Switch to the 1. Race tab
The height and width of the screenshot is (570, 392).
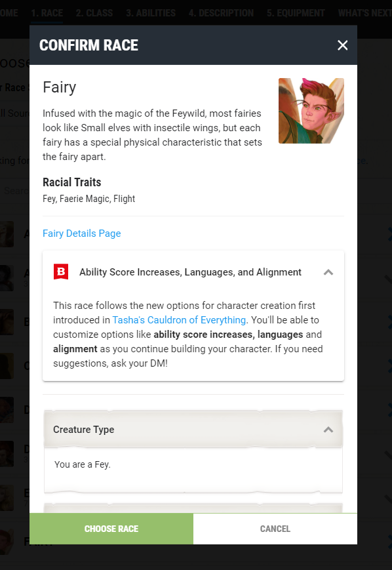click(x=47, y=13)
